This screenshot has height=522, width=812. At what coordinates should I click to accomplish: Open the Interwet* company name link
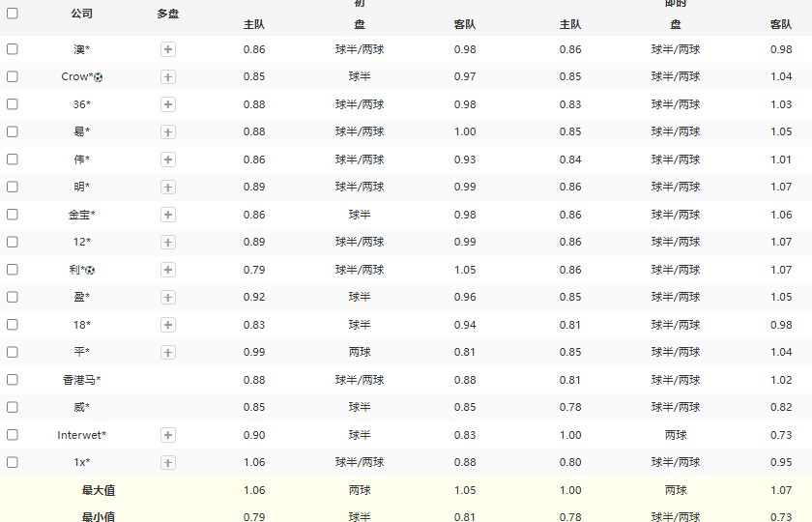click(x=82, y=435)
